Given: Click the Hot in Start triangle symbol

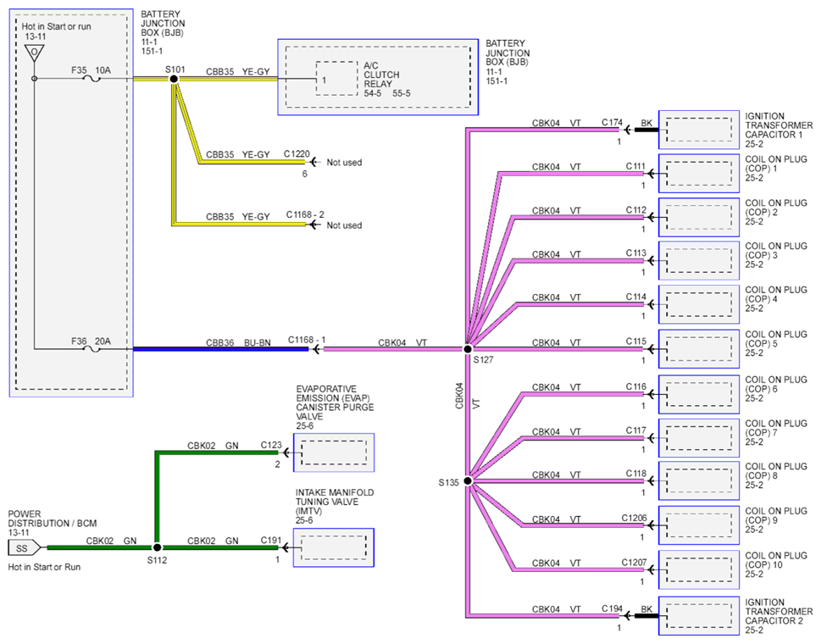Looking at the screenshot, I should click(x=34, y=53).
